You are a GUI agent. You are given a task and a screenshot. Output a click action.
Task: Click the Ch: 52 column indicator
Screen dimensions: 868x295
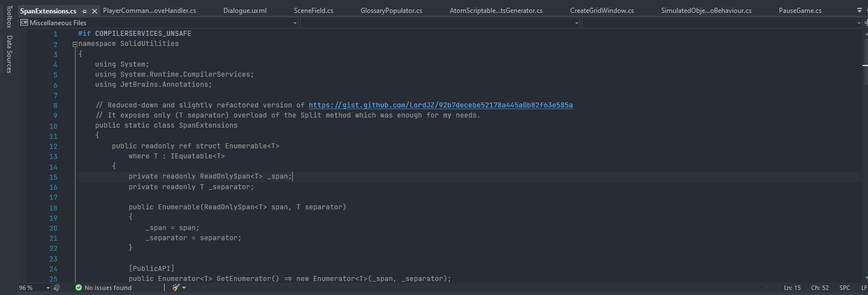coord(820,288)
